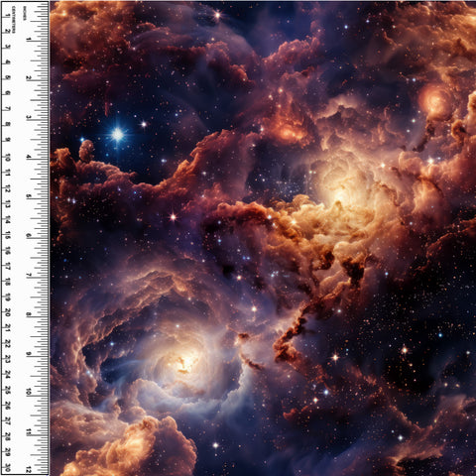Click the glowing spiral galaxy at bottom
The image size is (476, 476).
click(x=184, y=363)
